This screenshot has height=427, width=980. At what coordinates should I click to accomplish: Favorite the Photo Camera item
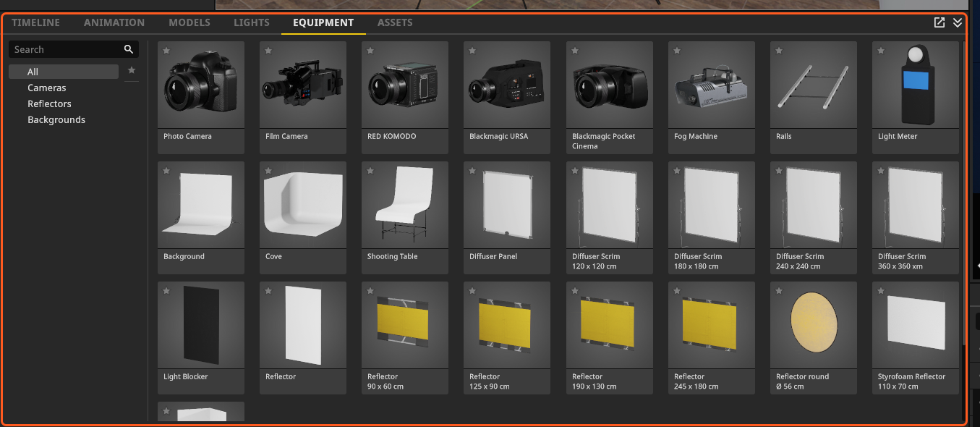click(166, 51)
